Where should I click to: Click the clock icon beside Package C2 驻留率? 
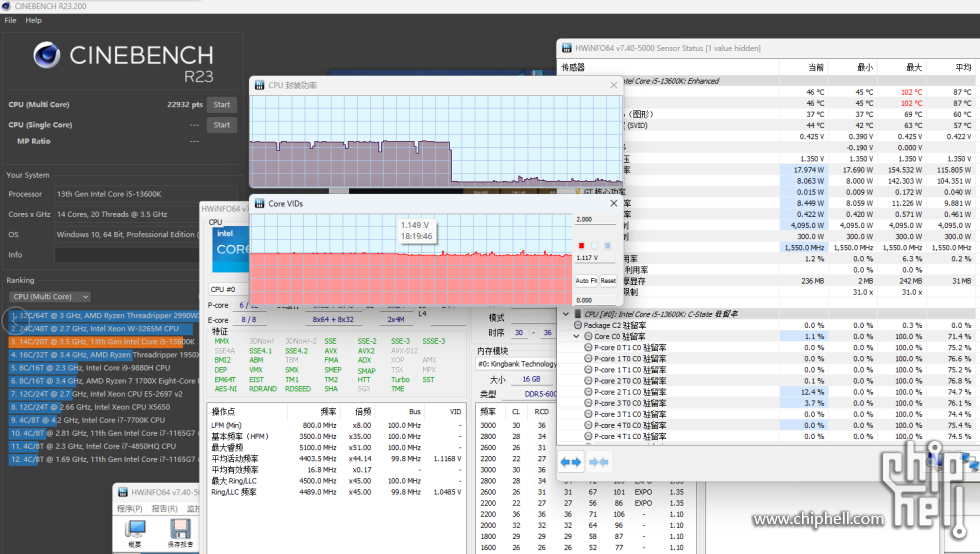[x=578, y=325]
